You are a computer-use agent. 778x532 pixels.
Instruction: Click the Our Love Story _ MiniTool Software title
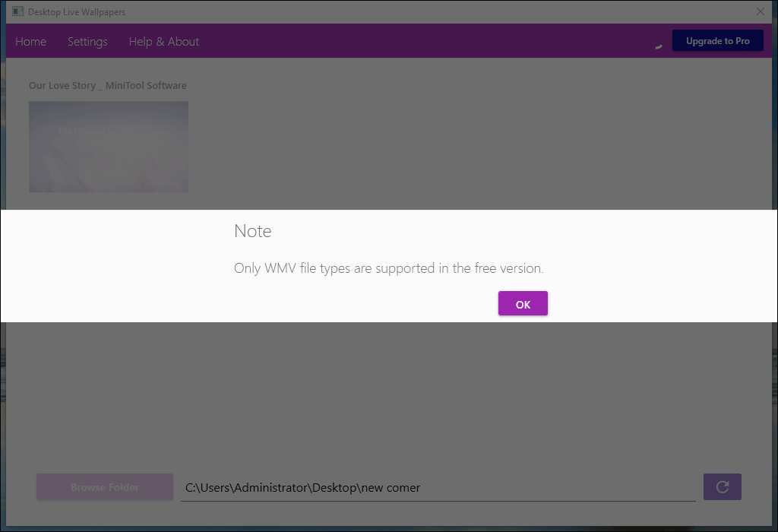[x=108, y=85]
